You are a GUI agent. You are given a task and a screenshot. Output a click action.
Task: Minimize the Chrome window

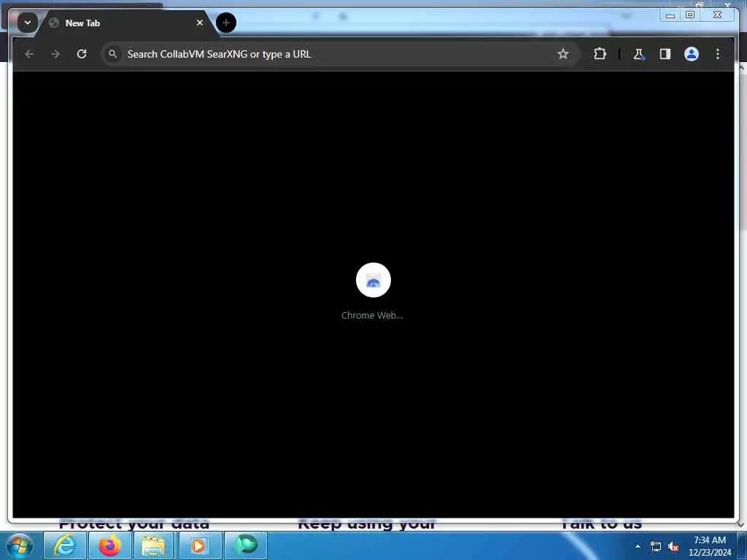click(670, 15)
